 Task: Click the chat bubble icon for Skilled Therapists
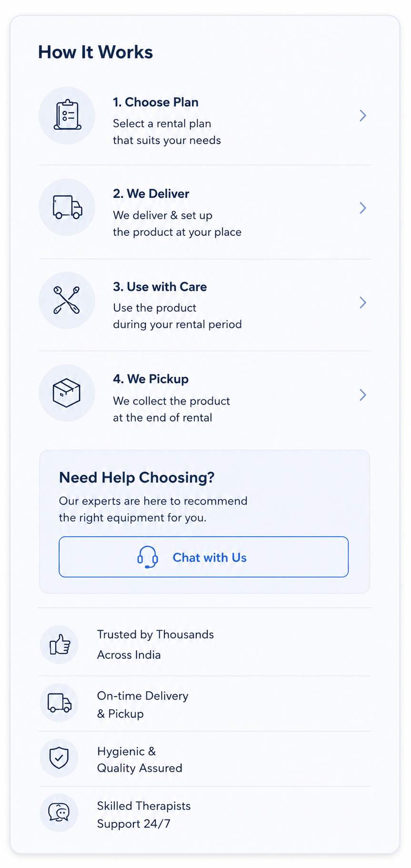[x=59, y=812]
